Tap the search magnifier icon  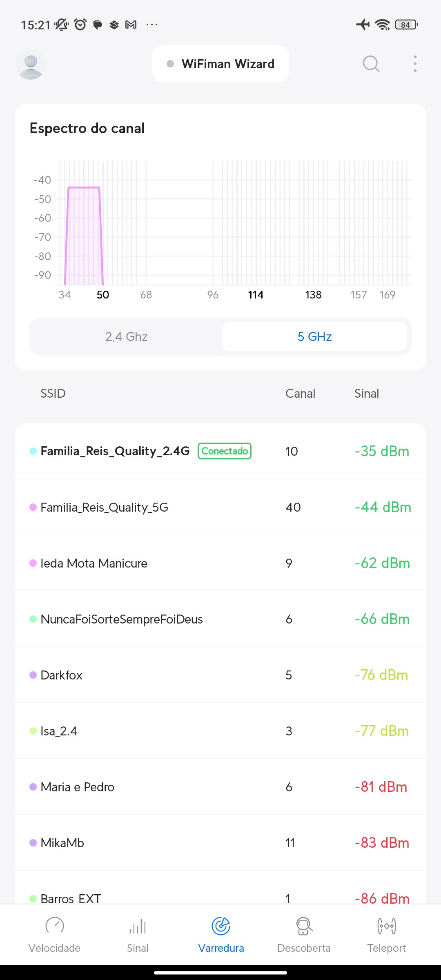(371, 64)
